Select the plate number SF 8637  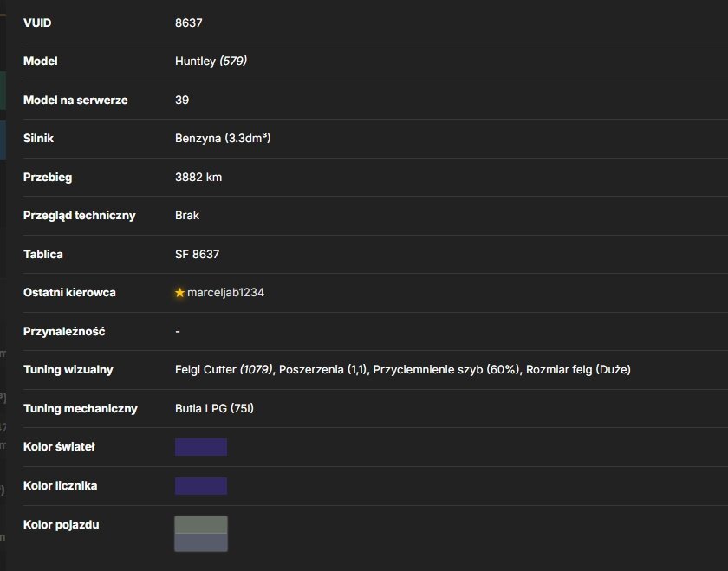tap(197, 254)
